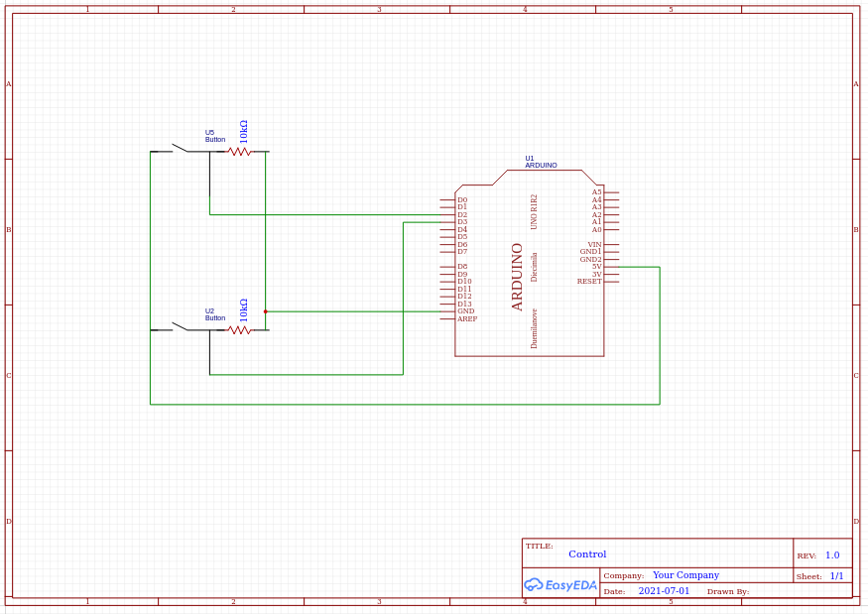The width and height of the screenshot is (868, 614).
Task: Click the 'Control' title text in the title block
Action: [587, 554]
